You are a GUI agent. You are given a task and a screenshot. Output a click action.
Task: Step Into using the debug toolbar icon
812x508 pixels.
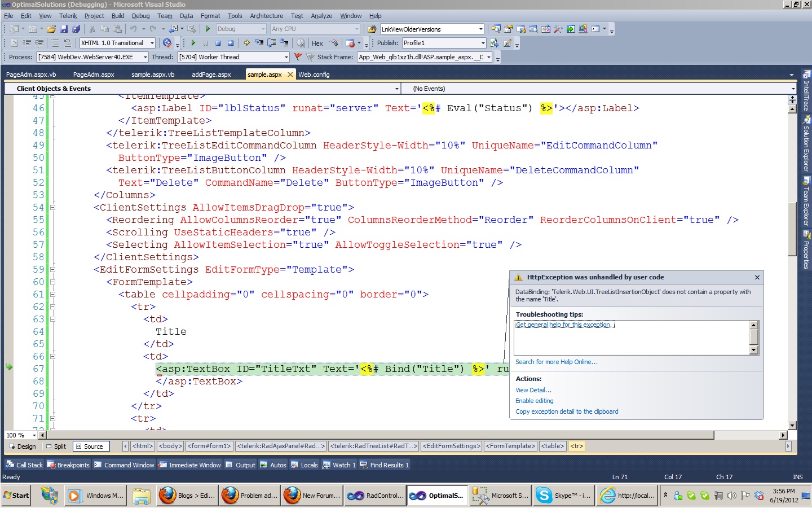[259, 43]
